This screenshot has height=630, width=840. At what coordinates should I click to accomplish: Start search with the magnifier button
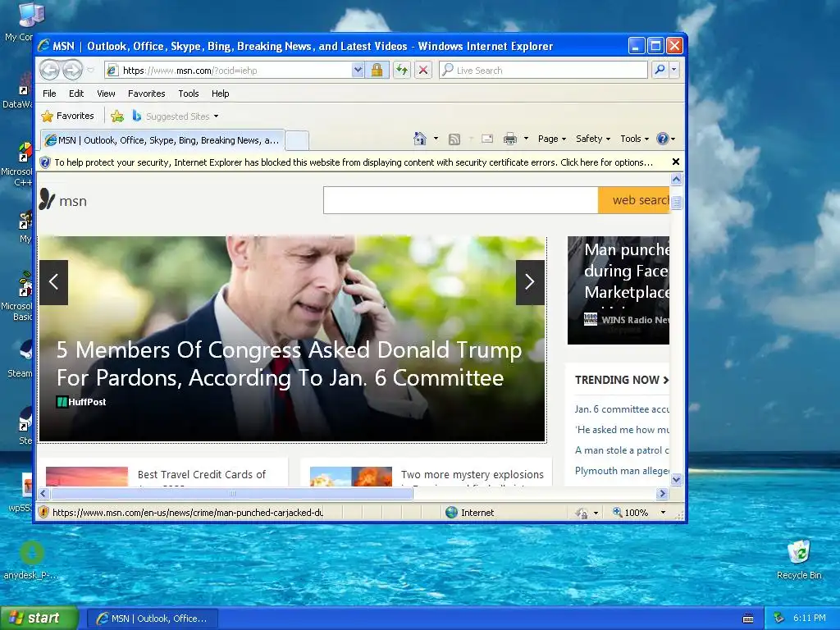660,70
